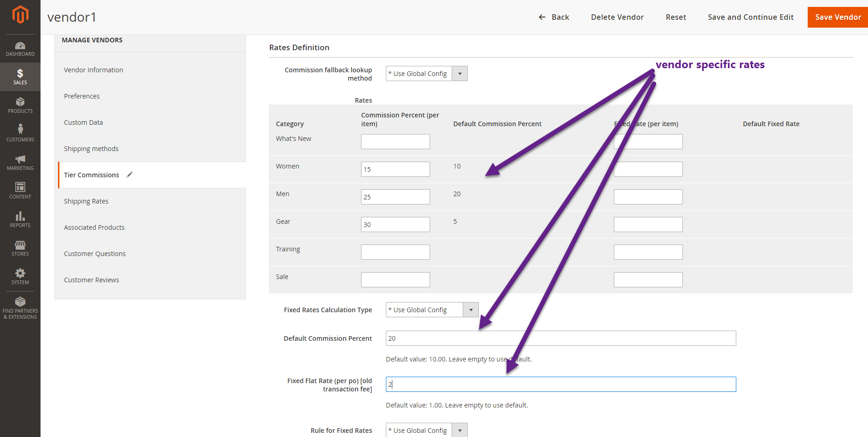The height and width of the screenshot is (437, 868).
Task: Click Women's default commission value 10
Action: (457, 166)
